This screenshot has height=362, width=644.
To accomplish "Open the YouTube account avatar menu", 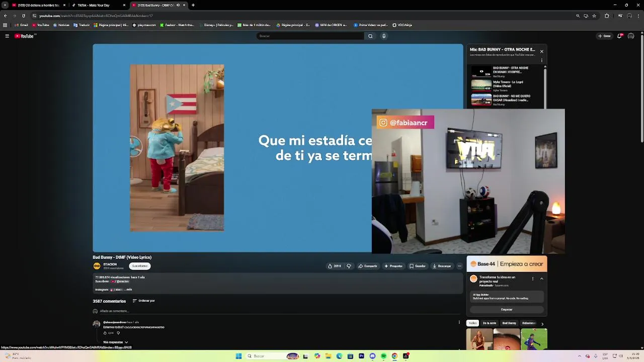I will [631, 36].
